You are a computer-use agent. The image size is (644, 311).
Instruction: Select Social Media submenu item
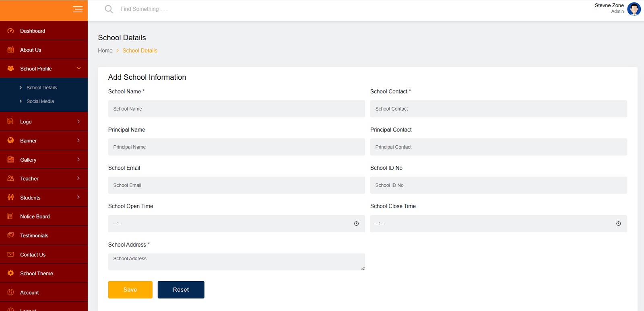(40, 101)
